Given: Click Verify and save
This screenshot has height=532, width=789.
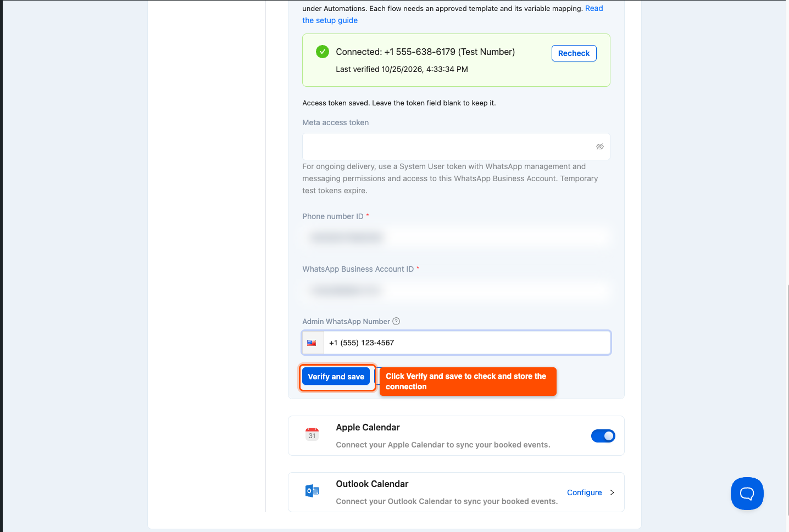Looking at the screenshot, I should tap(336, 377).
